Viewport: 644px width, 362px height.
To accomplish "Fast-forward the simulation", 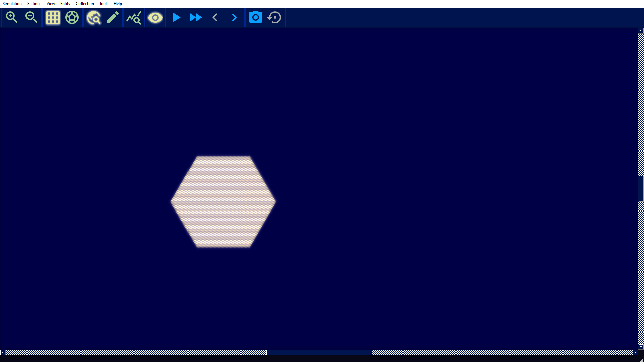I will tap(195, 17).
